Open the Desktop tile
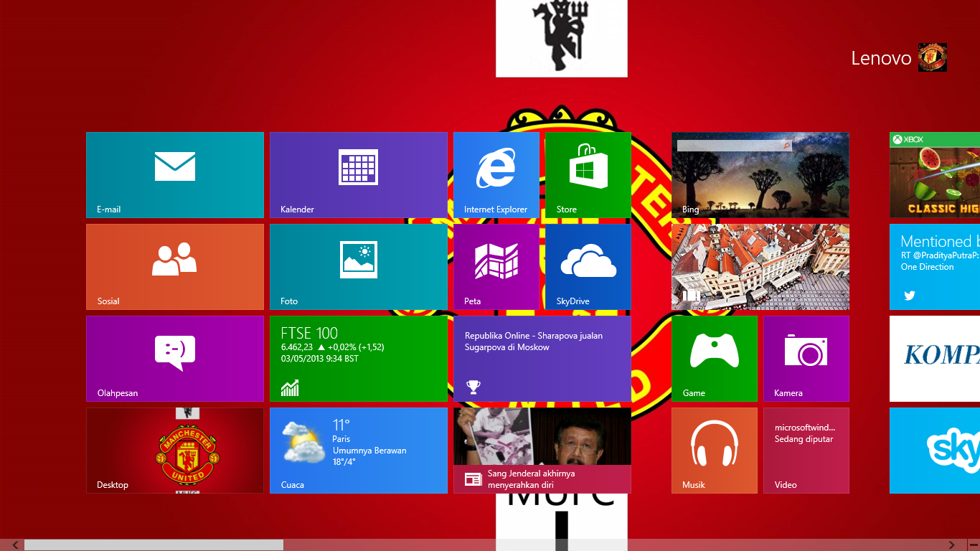Viewport: 980px width, 551px height. pyautogui.click(x=175, y=451)
